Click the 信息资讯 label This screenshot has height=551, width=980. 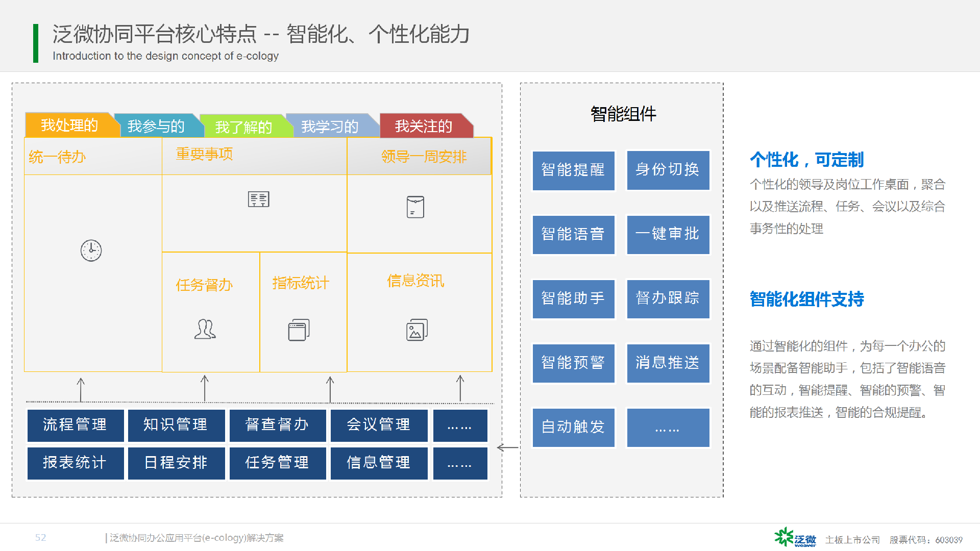point(415,281)
